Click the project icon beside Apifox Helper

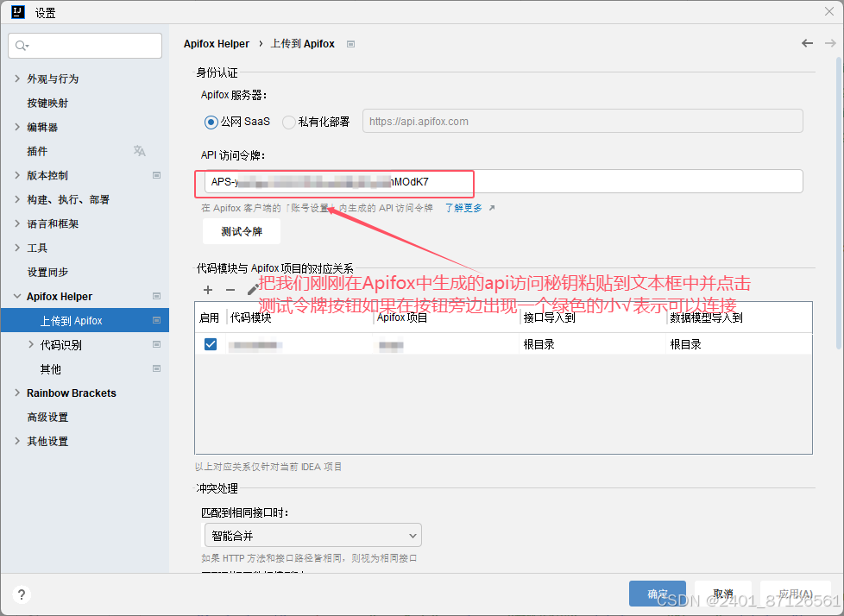click(x=157, y=296)
